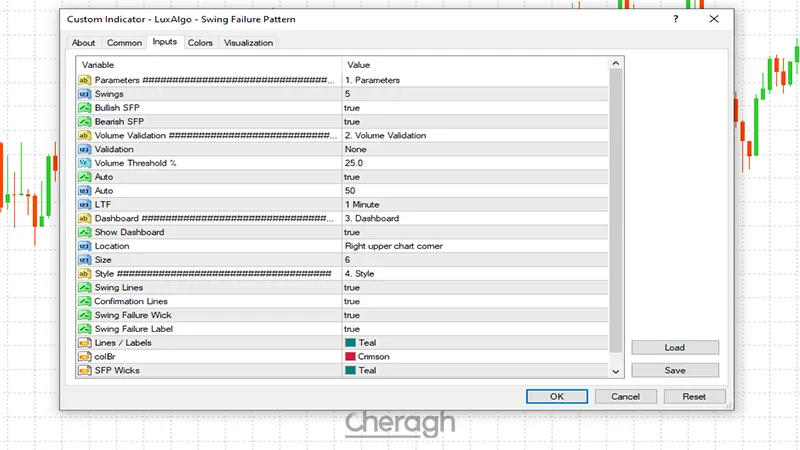Viewport: 800px width, 450px height.
Task: Click the Swing Failure Wick icon
Action: click(84, 315)
